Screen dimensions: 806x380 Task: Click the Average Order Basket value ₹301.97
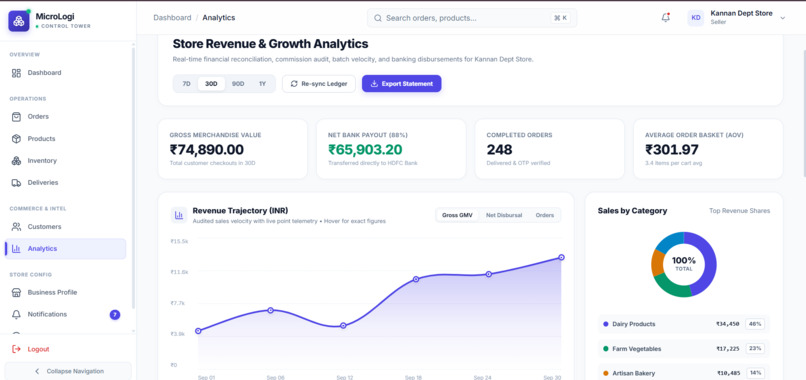point(672,150)
